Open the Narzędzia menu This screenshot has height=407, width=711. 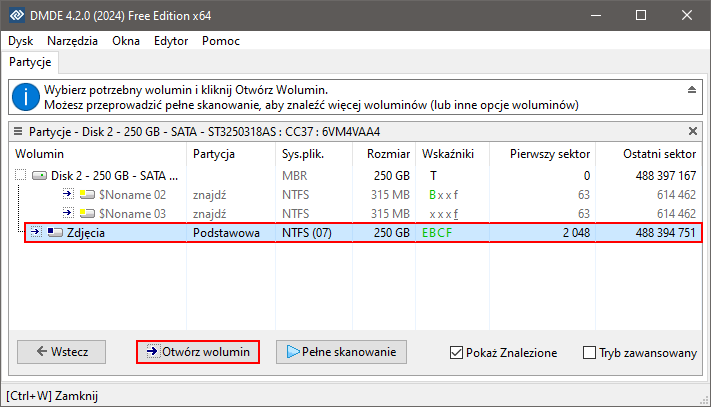pyautogui.click(x=71, y=41)
